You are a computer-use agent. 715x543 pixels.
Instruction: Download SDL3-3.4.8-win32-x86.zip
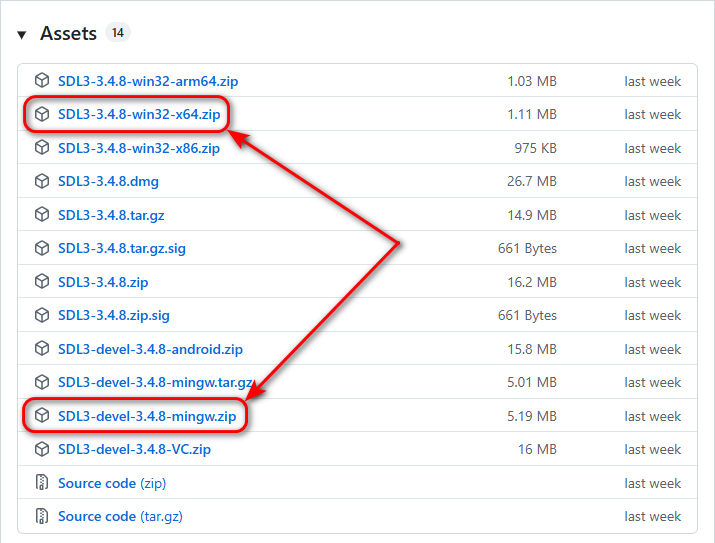[x=139, y=148]
